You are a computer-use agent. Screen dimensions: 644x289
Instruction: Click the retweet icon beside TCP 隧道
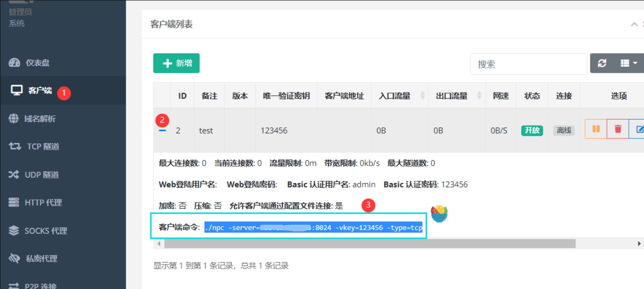(x=15, y=146)
